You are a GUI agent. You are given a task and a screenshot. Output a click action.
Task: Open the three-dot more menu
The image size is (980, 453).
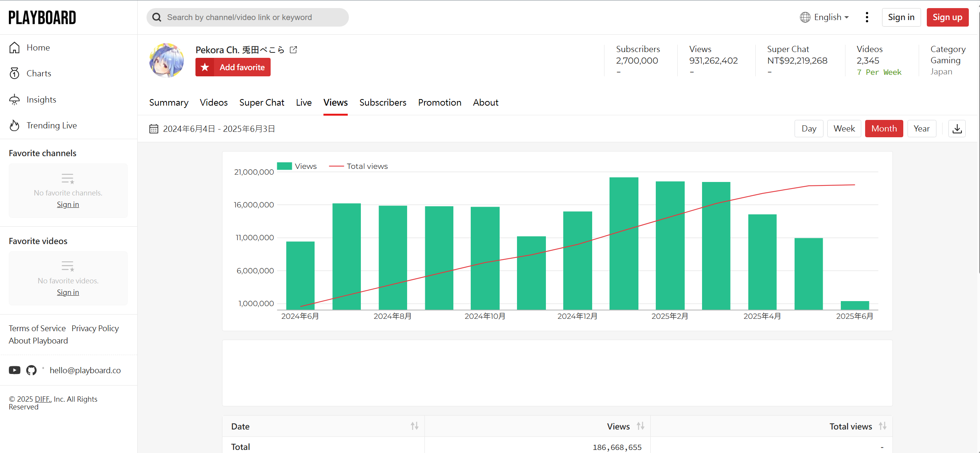867,17
